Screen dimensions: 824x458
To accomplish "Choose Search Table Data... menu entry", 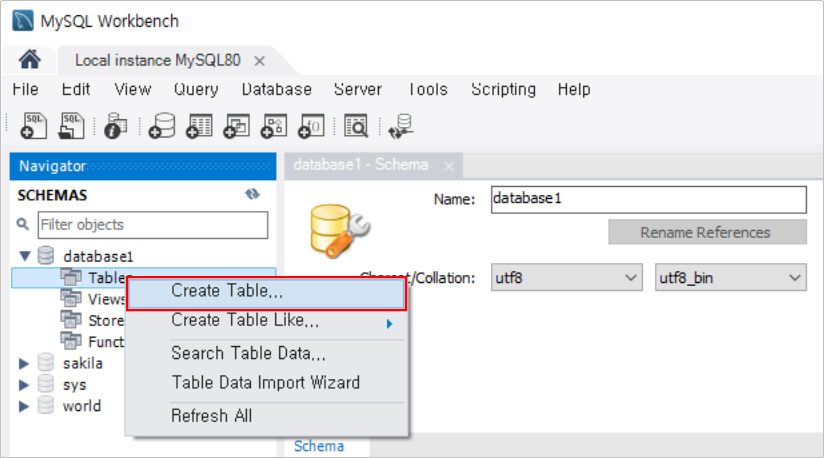I will pyautogui.click(x=266, y=353).
